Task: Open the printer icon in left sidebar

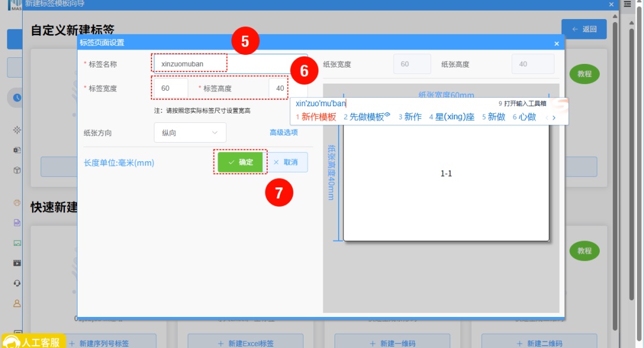Action: click(x=17, y=202)
